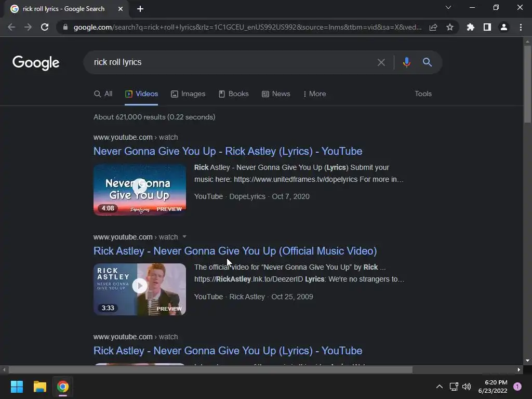Bookmark this page with star icon
Image resolution: width=532 pixels, height=399 pixels.
coord(450,27)
